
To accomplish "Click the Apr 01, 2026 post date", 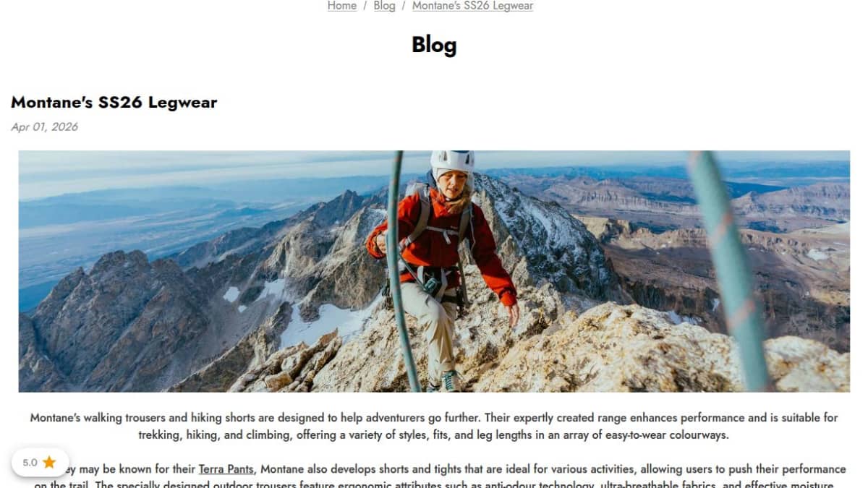I will [x=44, y=127].
